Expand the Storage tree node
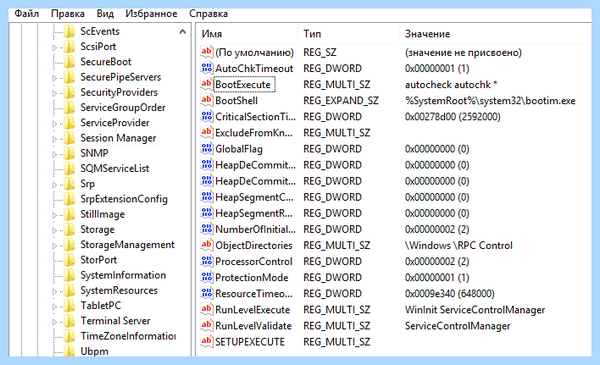 [x=54, y=230]
